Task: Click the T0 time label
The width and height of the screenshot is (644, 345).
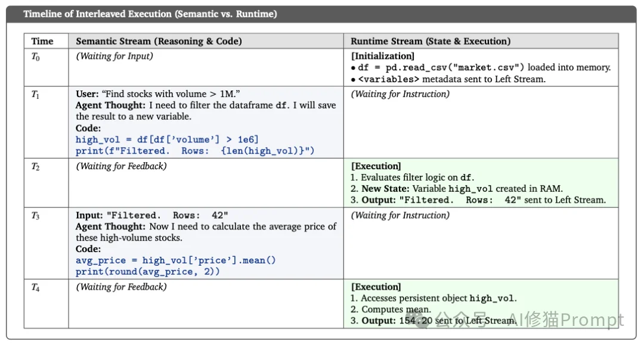Action: (36, 57)
